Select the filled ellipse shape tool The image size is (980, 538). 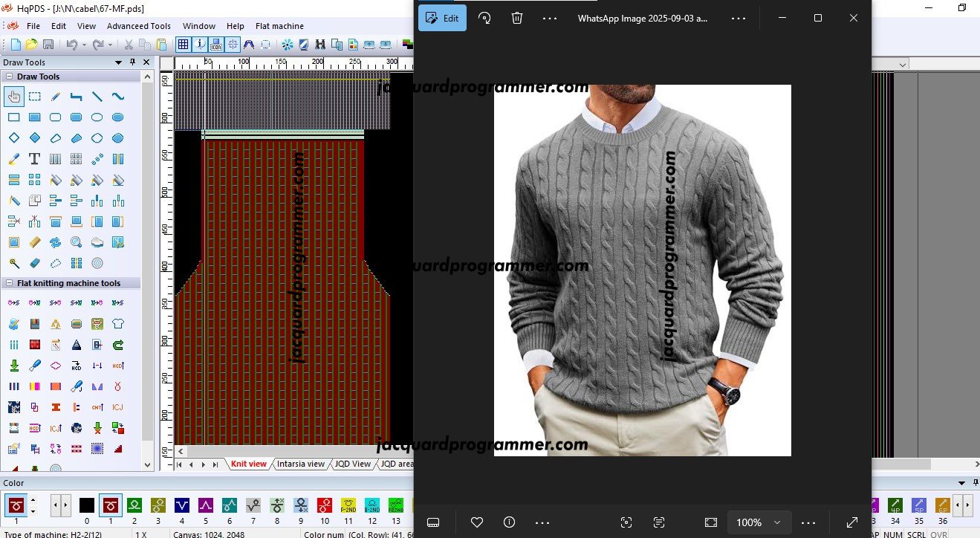117,117
